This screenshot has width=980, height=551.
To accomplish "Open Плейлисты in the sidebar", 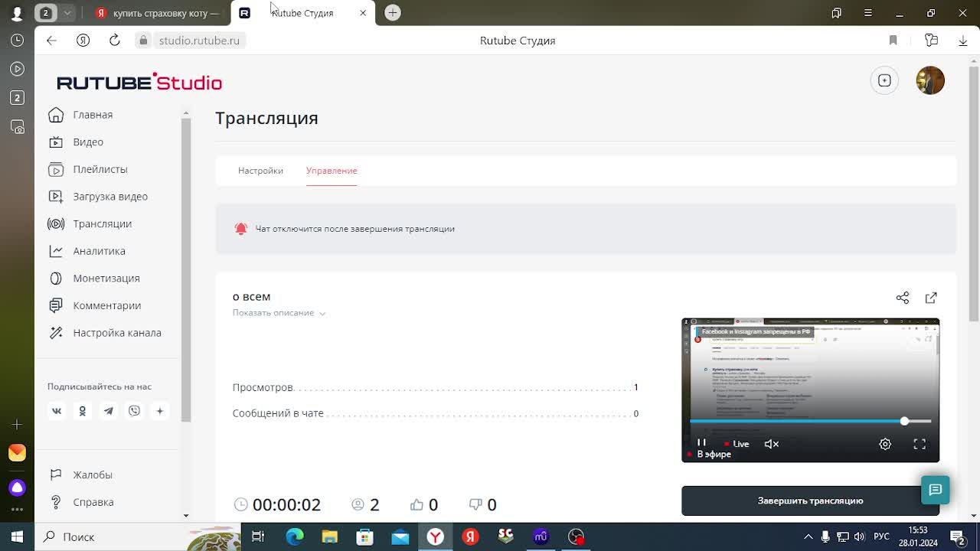I will click(x=87, y=169).
